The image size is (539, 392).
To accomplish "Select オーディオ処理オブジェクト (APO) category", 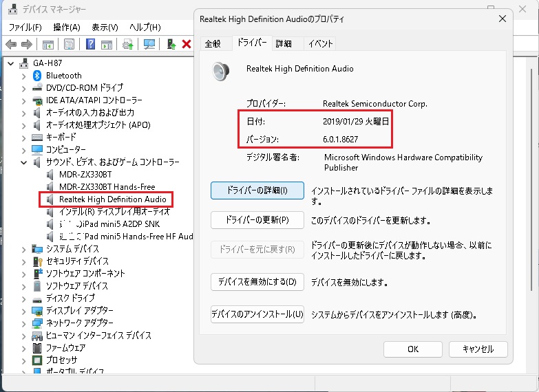I will pos(98,125).
